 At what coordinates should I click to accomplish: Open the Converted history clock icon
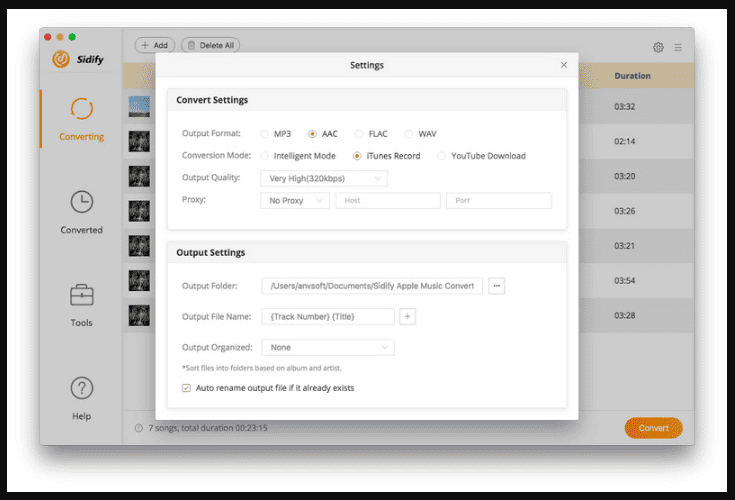click(82, 202)
